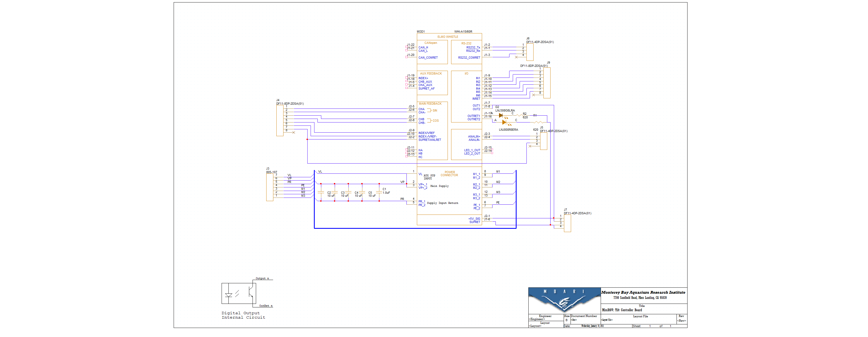Click the RS232_COMRET pin label
Screen dimensions: 868x337
[469, 58]
